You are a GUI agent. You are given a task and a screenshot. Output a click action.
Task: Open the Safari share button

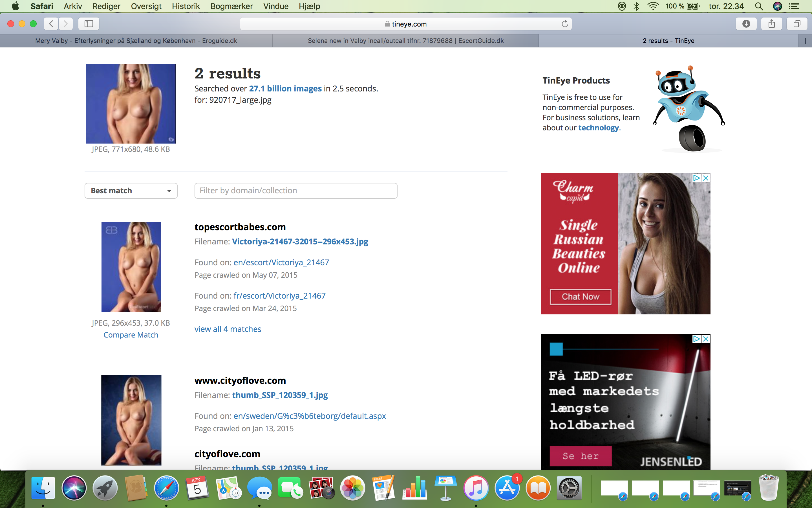[x=771, y=23]
